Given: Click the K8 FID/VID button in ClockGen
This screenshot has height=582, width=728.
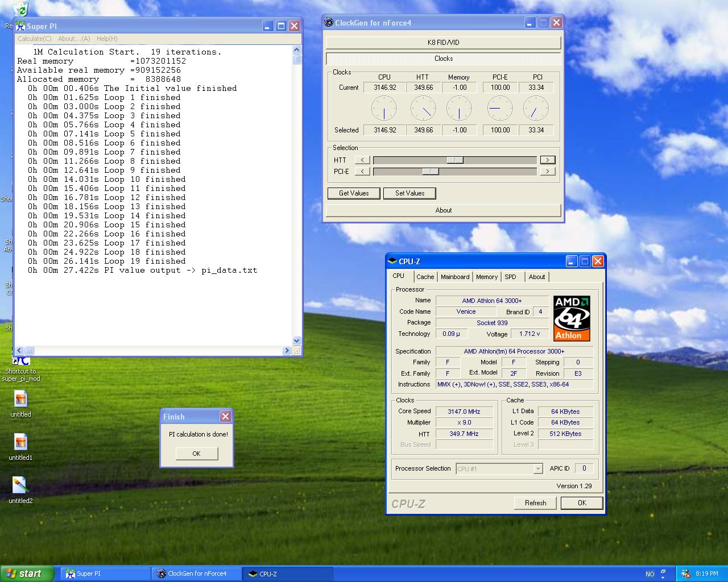Looking at the screenshot, I should 444,43.
